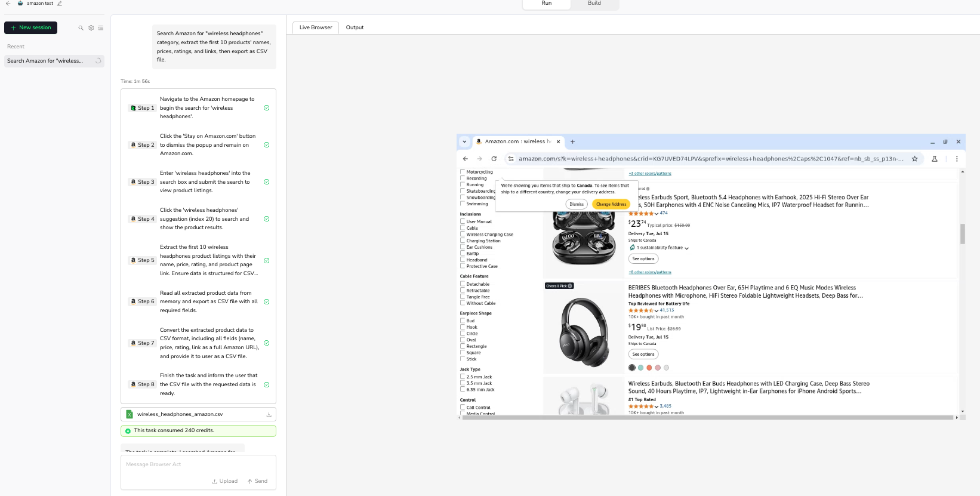Click See options for the $23.74 earbuds
The height and width of the screenshot is (496, 980).
coord(643,259)
